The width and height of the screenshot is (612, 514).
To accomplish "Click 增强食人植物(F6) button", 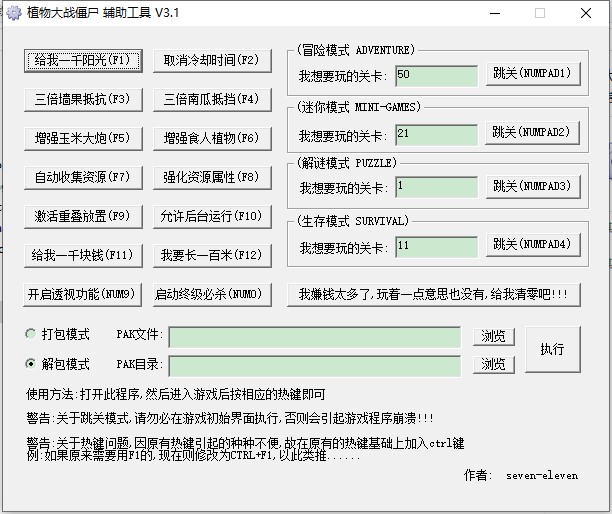I will tap(212, 139).
